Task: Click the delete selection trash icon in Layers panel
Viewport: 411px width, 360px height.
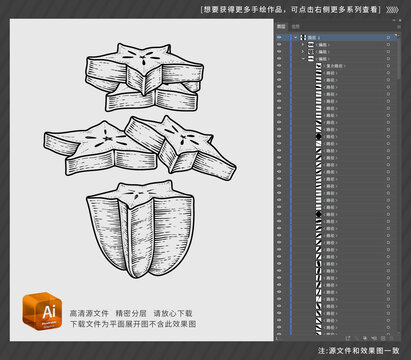Action: point(391,338)
